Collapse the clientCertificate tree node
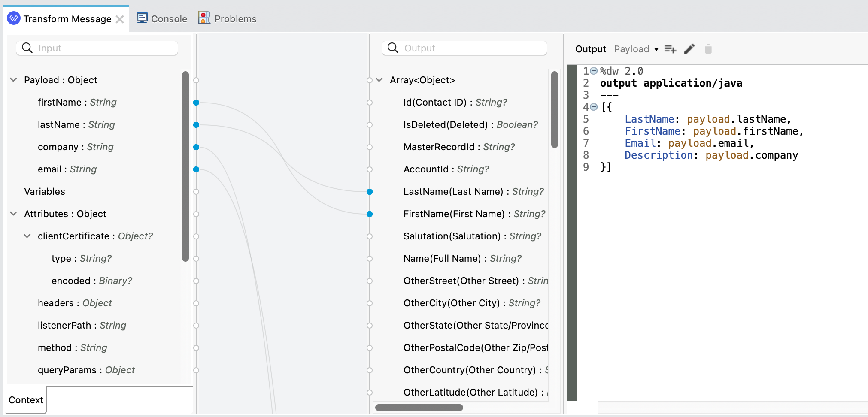 pyautogui.click(x=27, y=236)
